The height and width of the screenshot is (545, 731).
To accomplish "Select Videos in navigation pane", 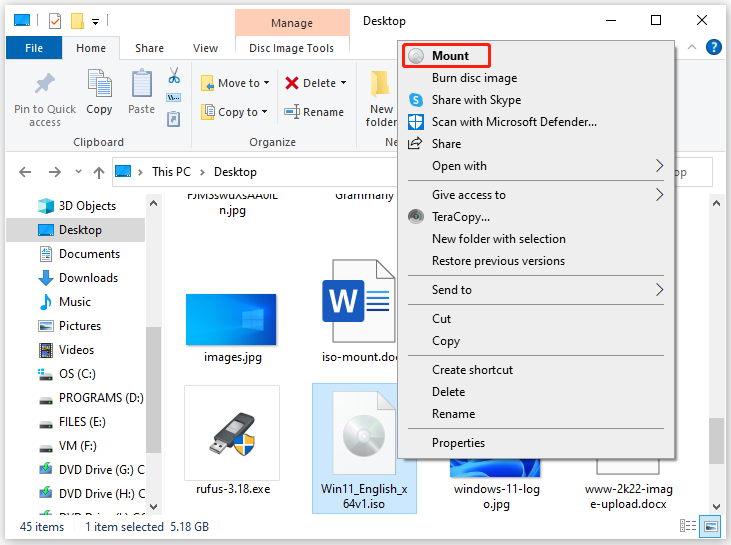I will (x=76, y=350).
